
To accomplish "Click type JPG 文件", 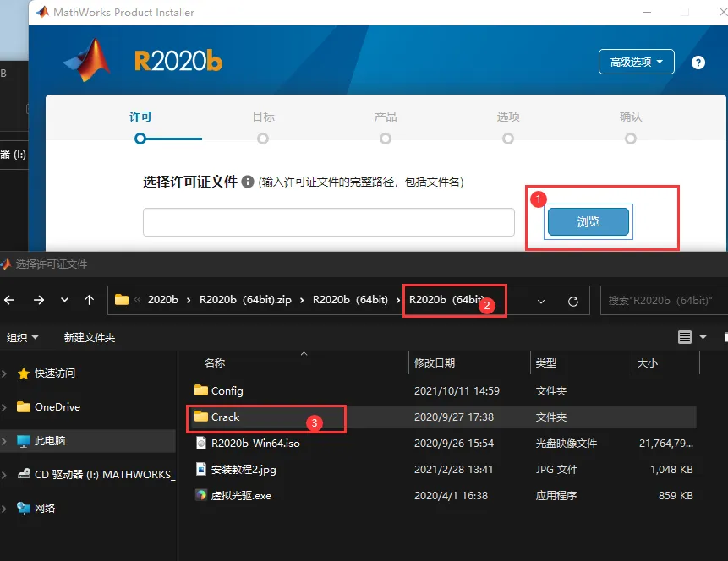I will click(x=556, y=470).
